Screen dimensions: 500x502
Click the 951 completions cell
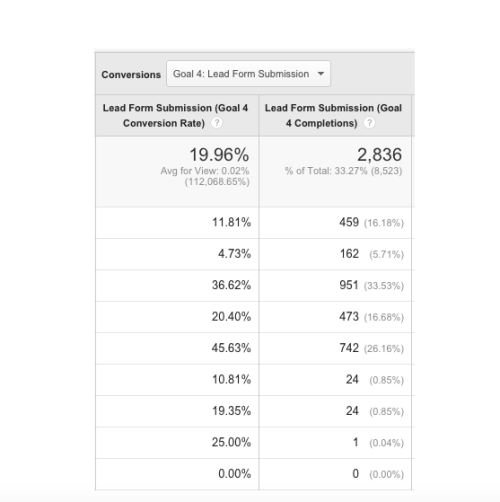(349, 285)
